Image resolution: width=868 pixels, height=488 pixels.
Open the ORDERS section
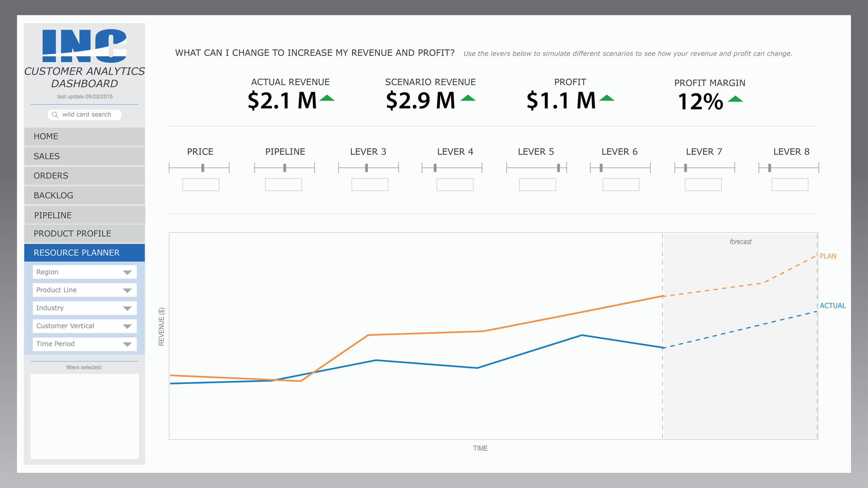(84, 176)
